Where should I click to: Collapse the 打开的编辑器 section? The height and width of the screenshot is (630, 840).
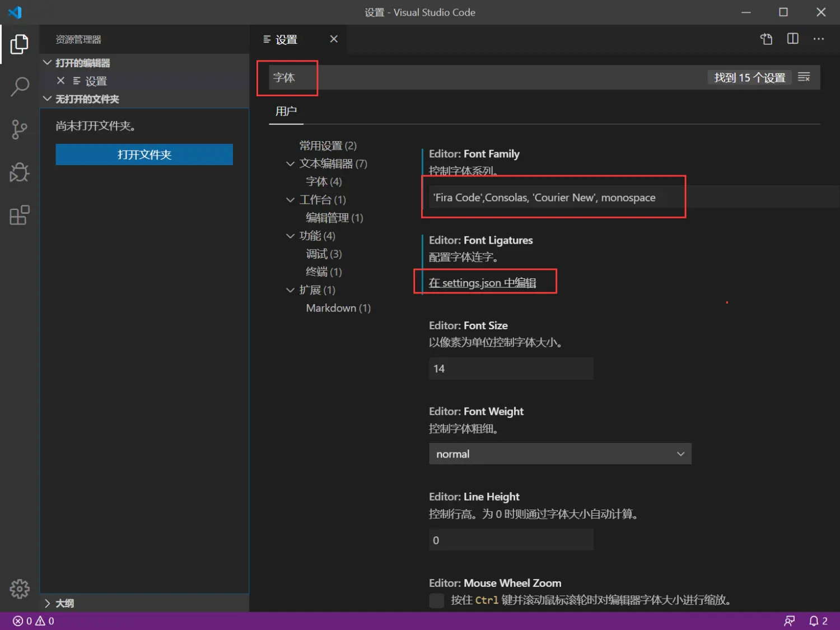(x=48, y=63)
